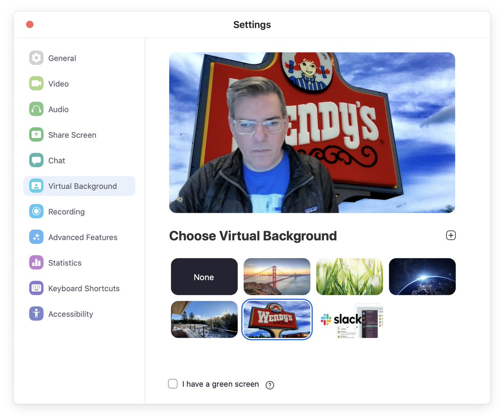Open Share Screen settings label
504x420 pixels.
click(72, 135)
